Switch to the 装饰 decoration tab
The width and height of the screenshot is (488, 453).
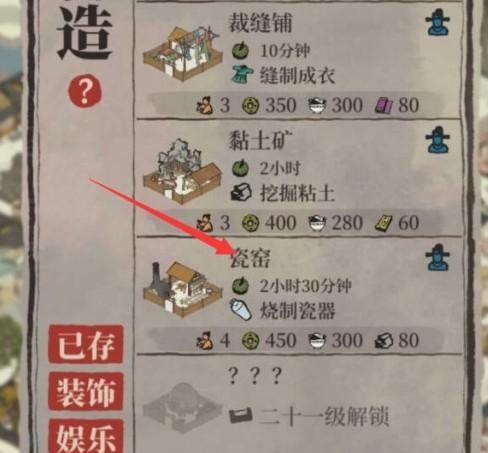point(86,392)
